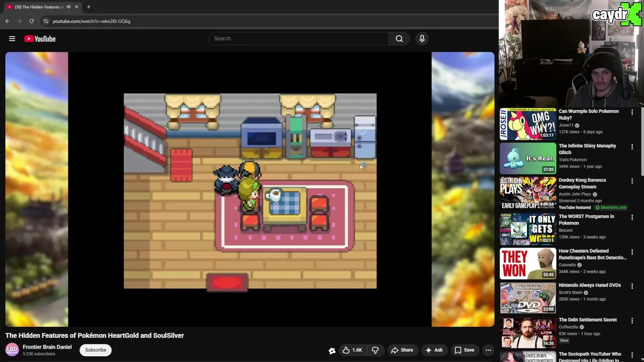Open options menu for the RuneScape video
644x362 pixels.
point(632,252)
